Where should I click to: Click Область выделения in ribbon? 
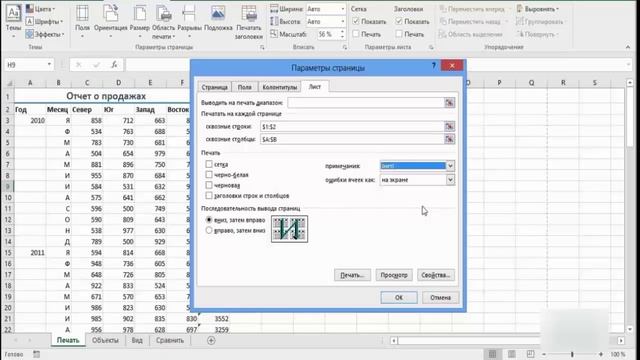[x=471, y=34]
